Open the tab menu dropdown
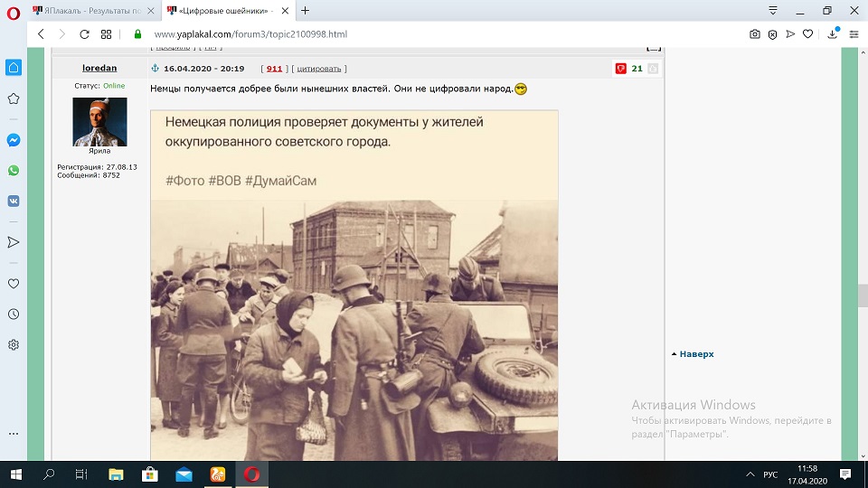This screenshot has height=488, width=868. (773, 11)
